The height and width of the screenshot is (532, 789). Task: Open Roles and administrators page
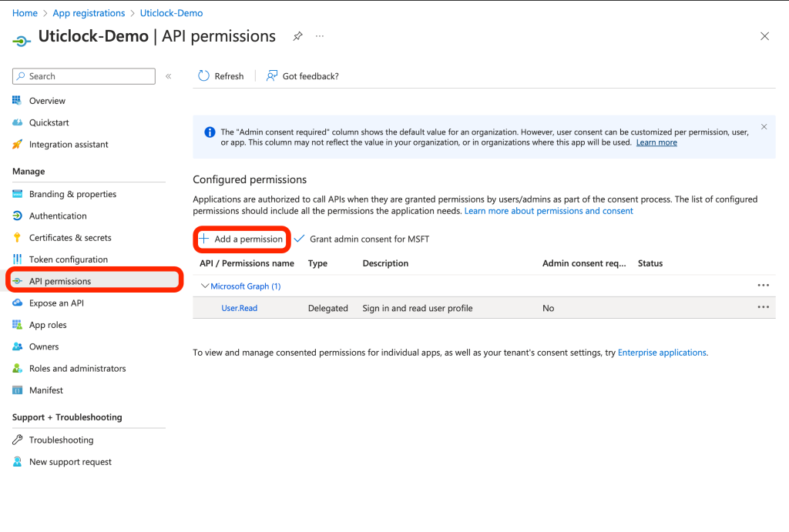pyautogui.click(x=78, y=368)
